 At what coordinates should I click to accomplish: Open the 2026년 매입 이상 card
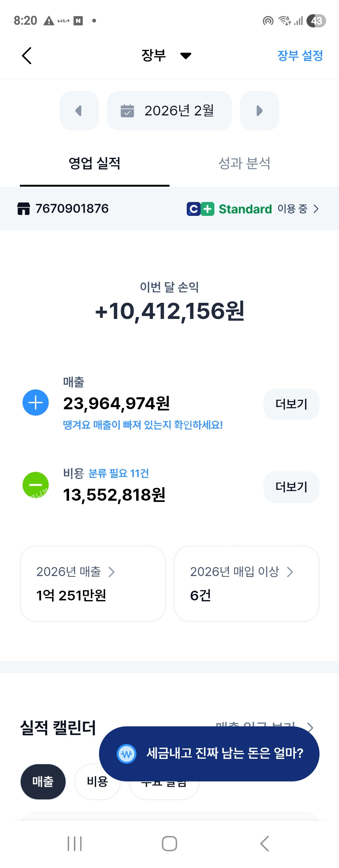[246, 584]
